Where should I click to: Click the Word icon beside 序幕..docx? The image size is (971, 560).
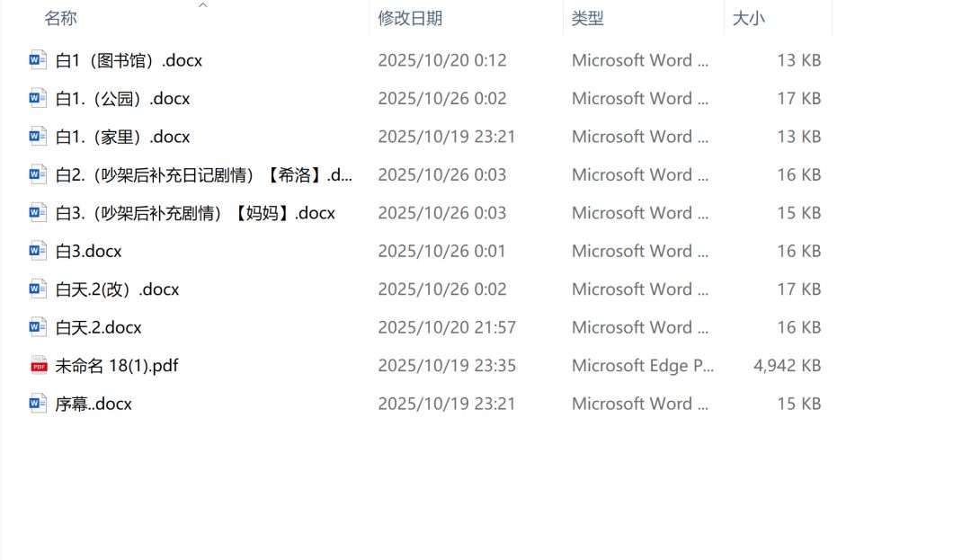pos(37,404)
